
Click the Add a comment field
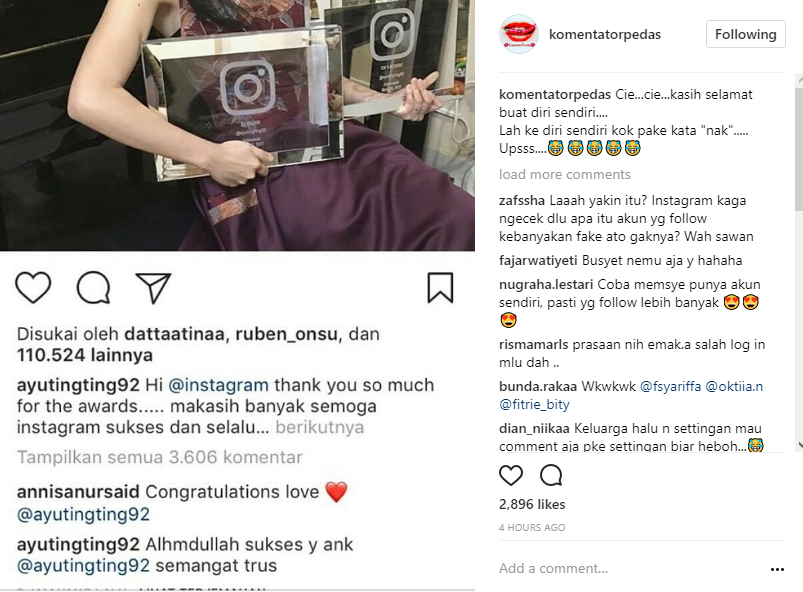point(630,568)
